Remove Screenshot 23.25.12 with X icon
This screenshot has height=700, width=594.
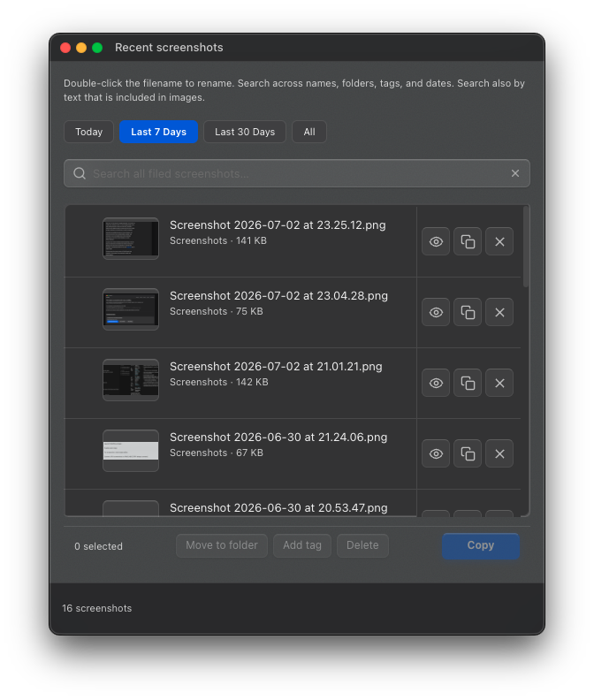(x=499, y=241)
